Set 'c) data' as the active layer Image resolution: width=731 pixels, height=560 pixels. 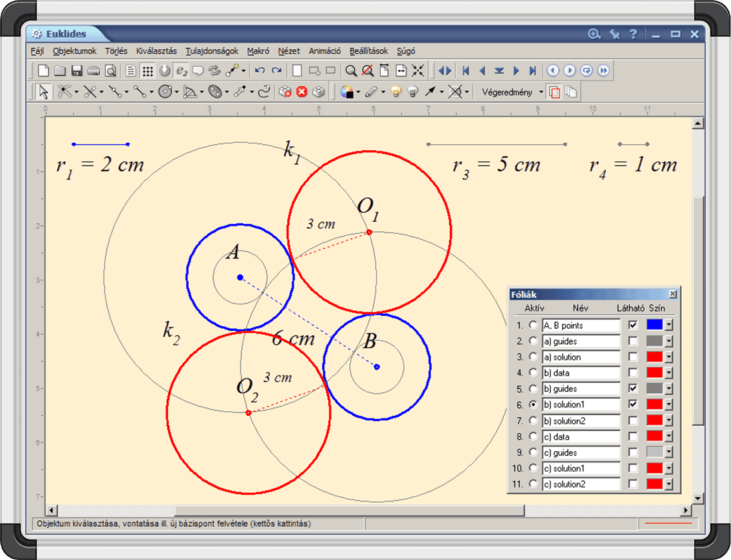533,436
